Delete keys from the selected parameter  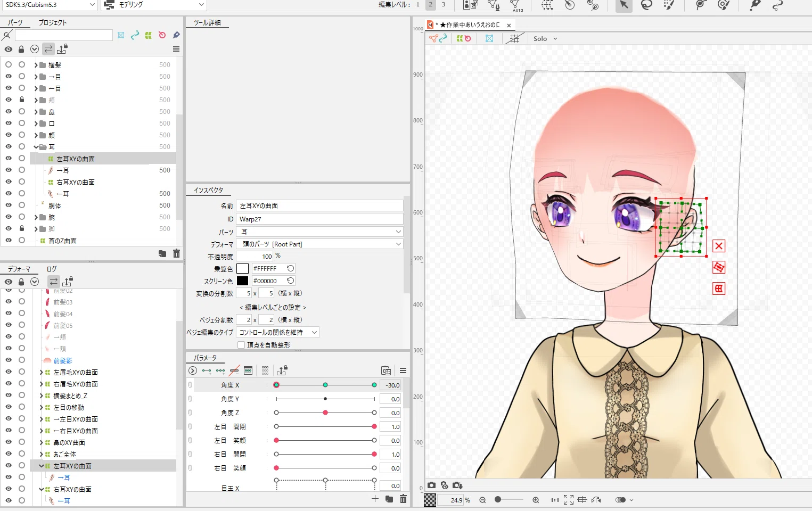coord(234,370)
